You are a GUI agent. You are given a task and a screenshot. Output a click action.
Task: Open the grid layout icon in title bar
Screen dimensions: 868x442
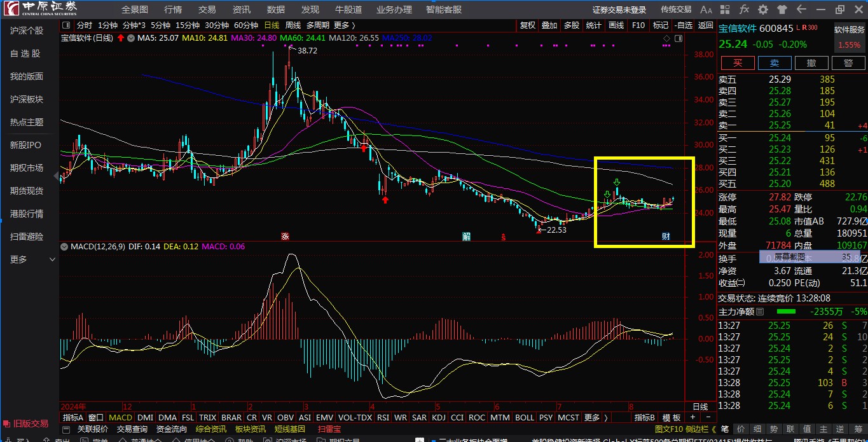[725, 10]
